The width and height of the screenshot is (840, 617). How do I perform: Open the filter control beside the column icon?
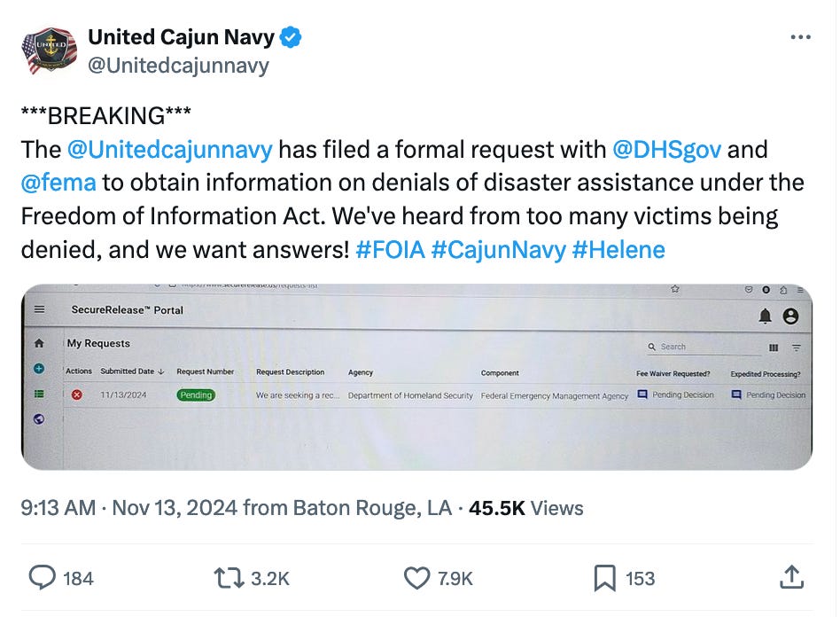coord(798,346)
